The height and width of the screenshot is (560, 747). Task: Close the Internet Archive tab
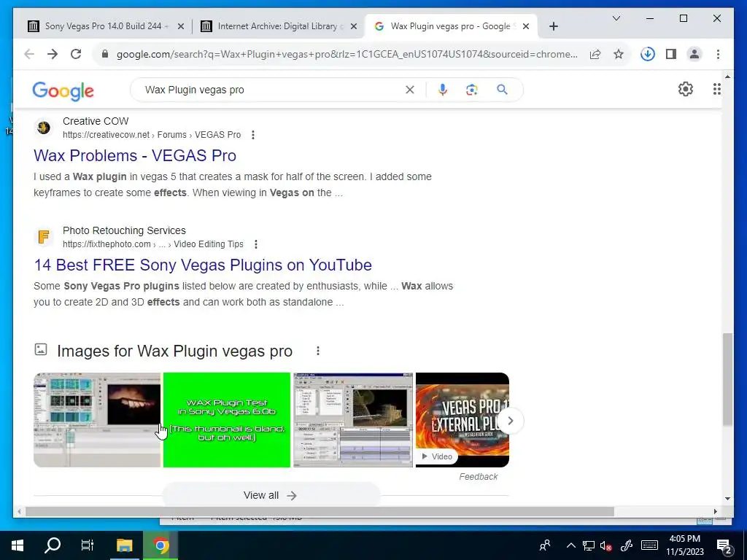click(x=354, y=26)
